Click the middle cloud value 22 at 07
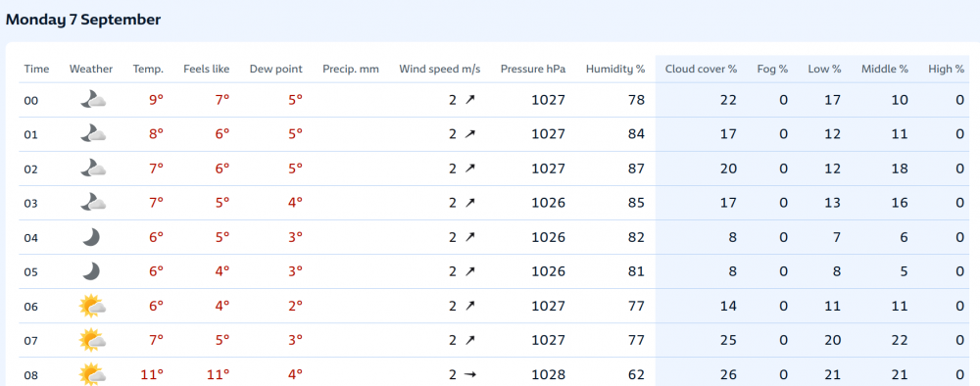980x386 pixels. tap(900, 340)
